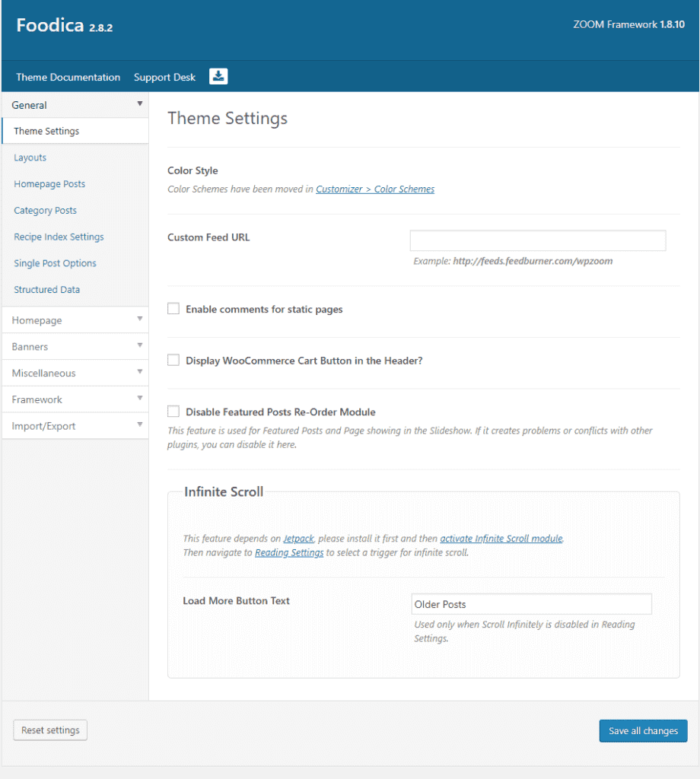The image size is (700, 779).
Task: Expand the Framework section arrow
Action: coord(139,398)
